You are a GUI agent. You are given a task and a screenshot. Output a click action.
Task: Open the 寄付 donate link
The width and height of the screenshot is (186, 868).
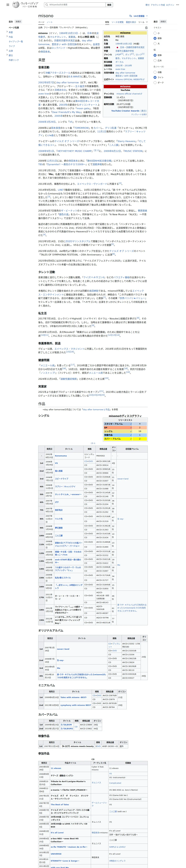pyautogui.click(x=147, y=5)
